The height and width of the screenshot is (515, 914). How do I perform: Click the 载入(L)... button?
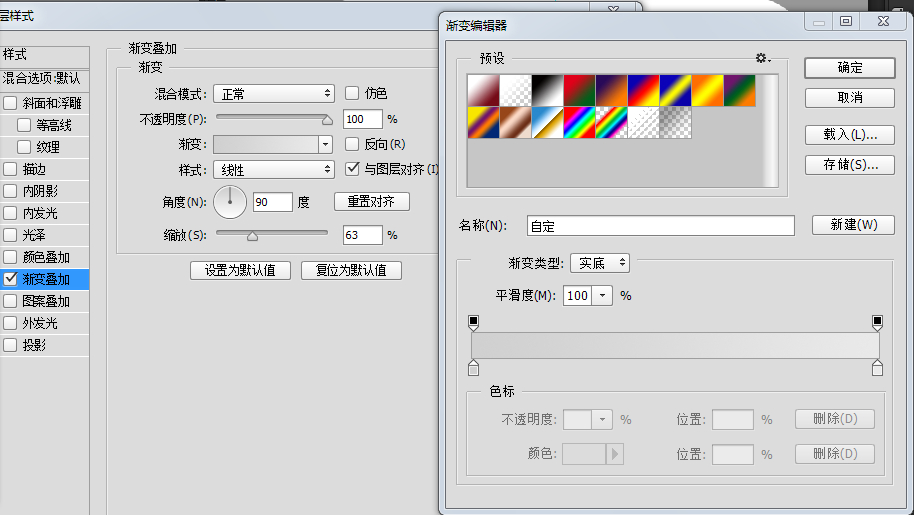850,135
